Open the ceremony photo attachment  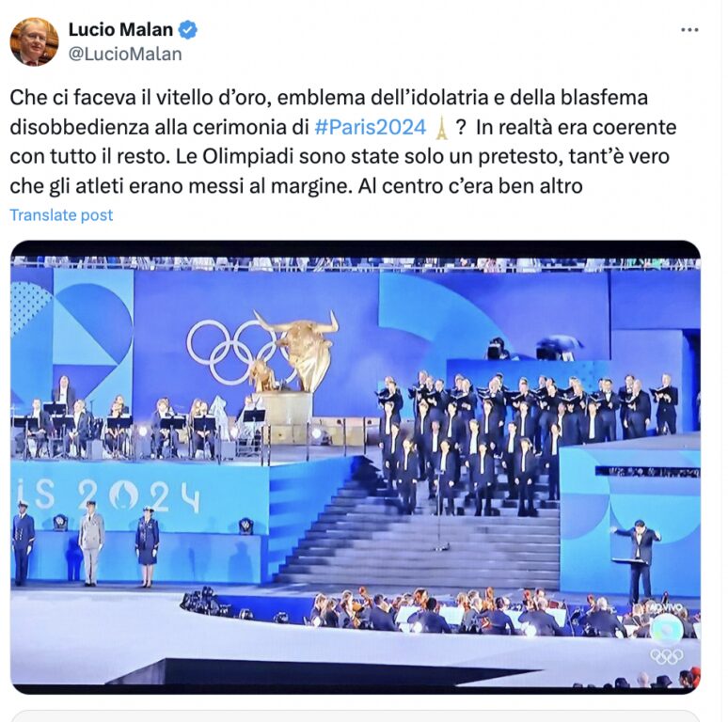pyautogui.click(x=356, y=467)
